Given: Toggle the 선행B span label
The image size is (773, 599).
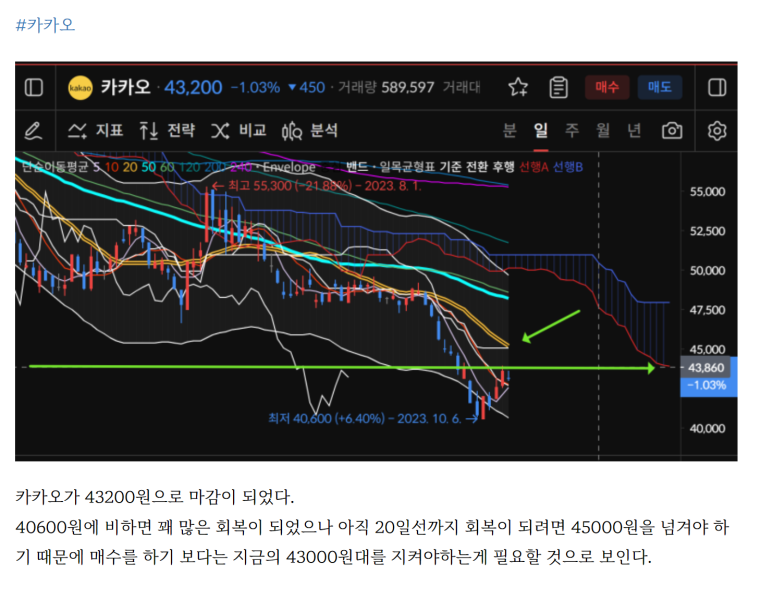Looking at the screenshot, I should [567, 167].
